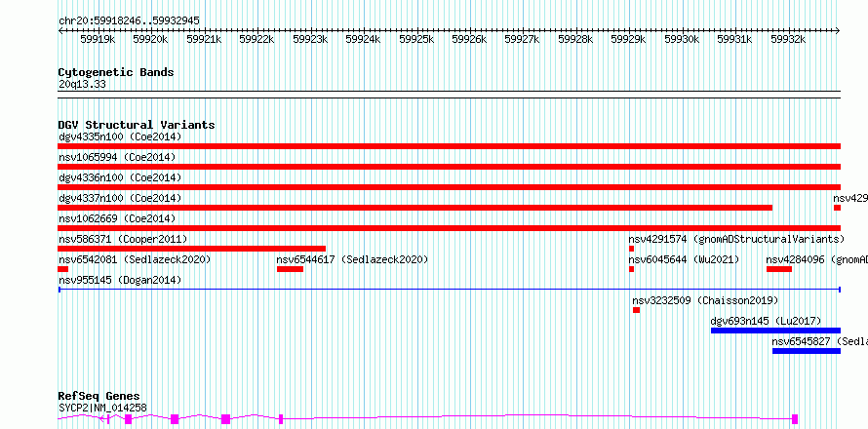
Task: Click the RefSeq Genes track title
Action: [x=99, y=396]
